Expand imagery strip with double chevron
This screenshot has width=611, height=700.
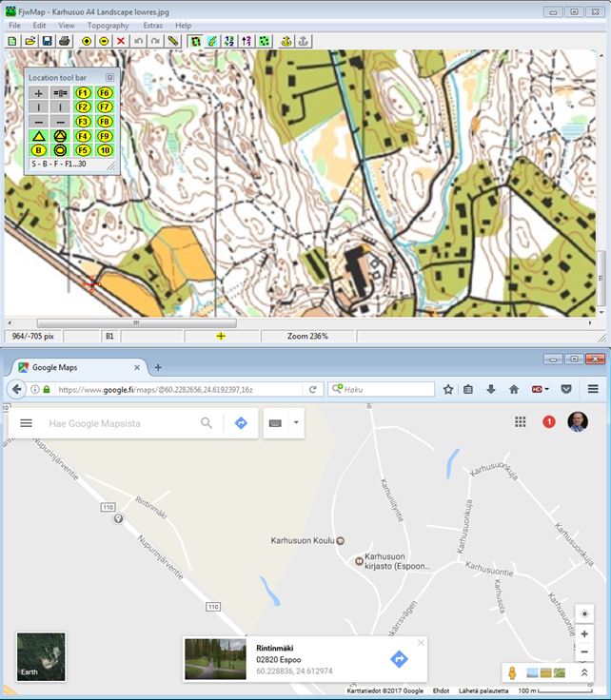pos(584,672)
